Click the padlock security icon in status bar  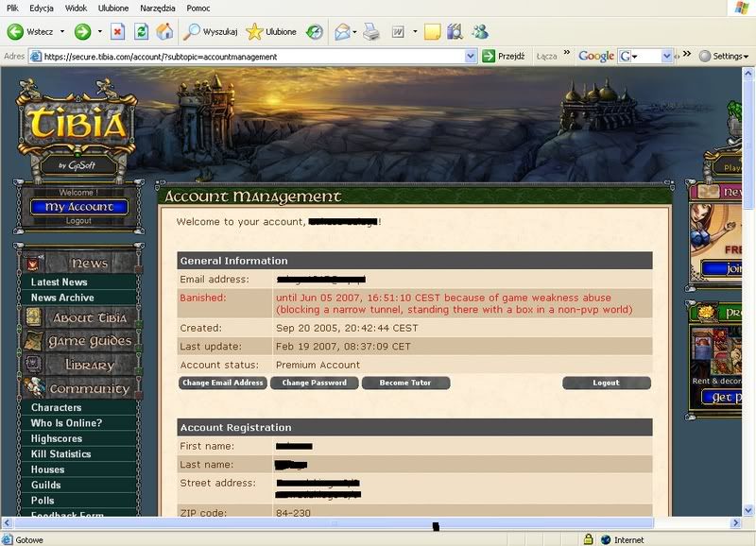588,539
